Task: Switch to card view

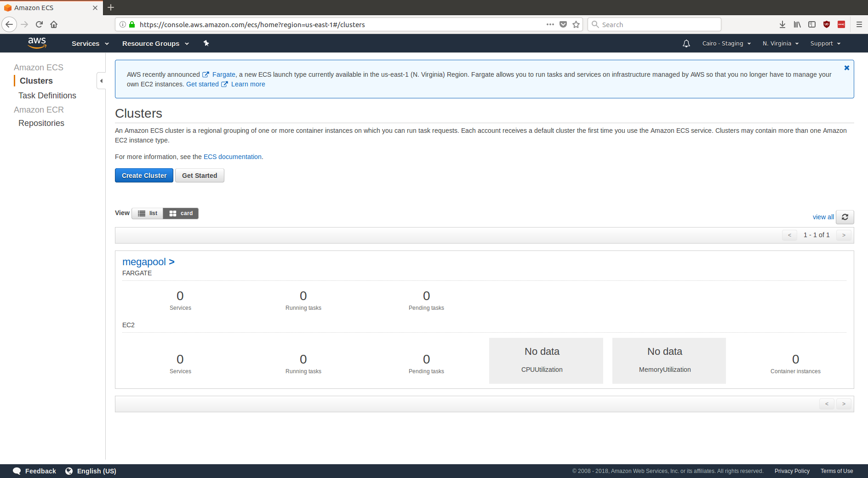Action: [181, 213]
